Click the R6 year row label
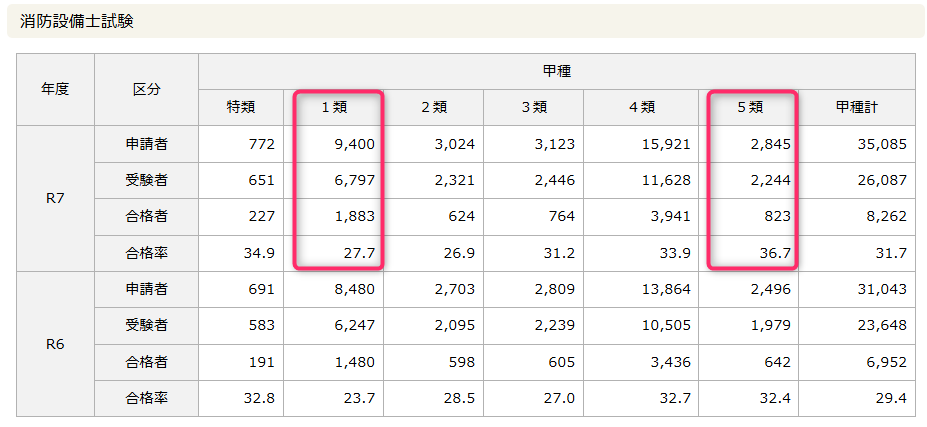 point(56,343)
